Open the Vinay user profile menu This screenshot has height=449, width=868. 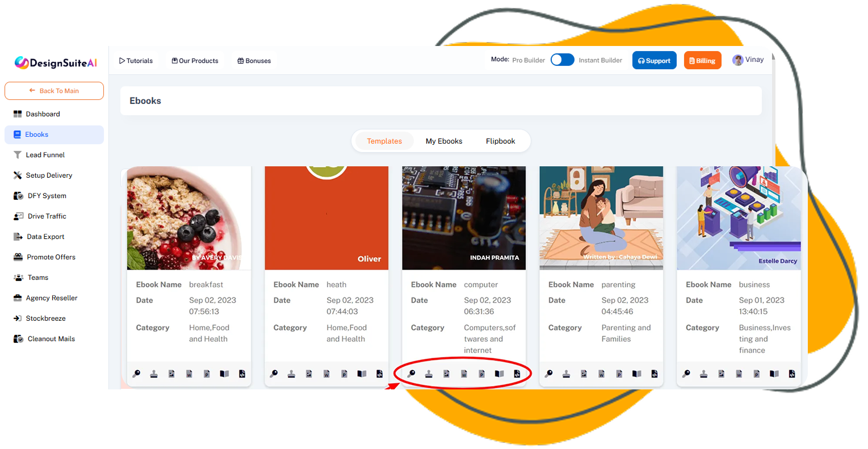coord(748,60)
